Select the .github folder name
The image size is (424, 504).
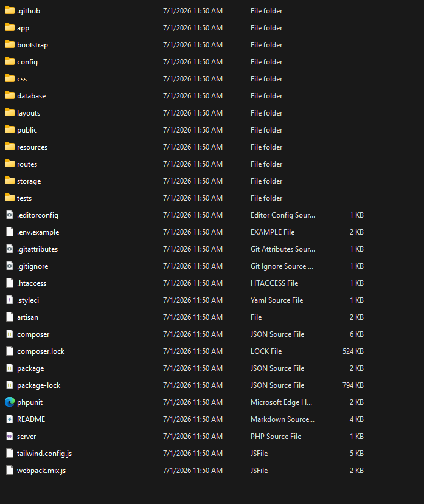(29, 11)
